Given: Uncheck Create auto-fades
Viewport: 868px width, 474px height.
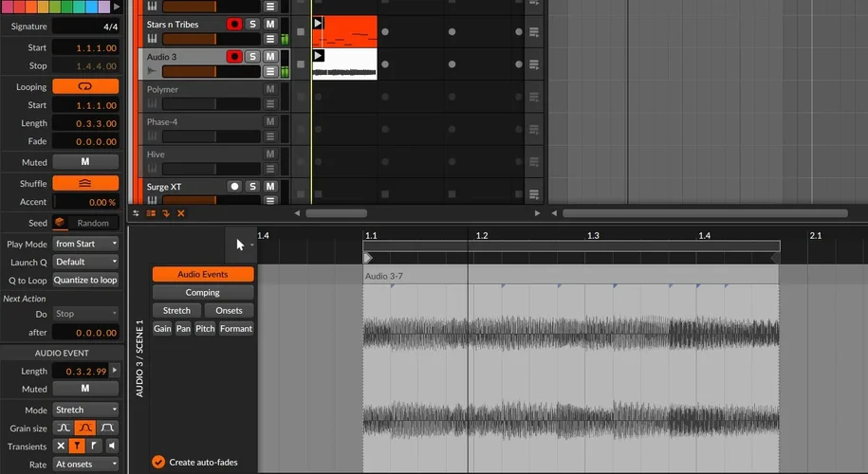Looking at the screenshot, I should (x=158, y=463).
